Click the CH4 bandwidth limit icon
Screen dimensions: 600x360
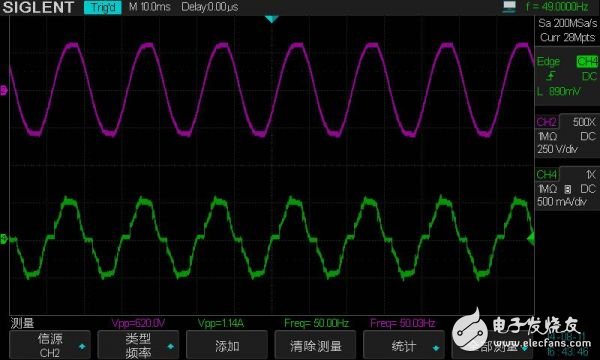pos(568,189)
